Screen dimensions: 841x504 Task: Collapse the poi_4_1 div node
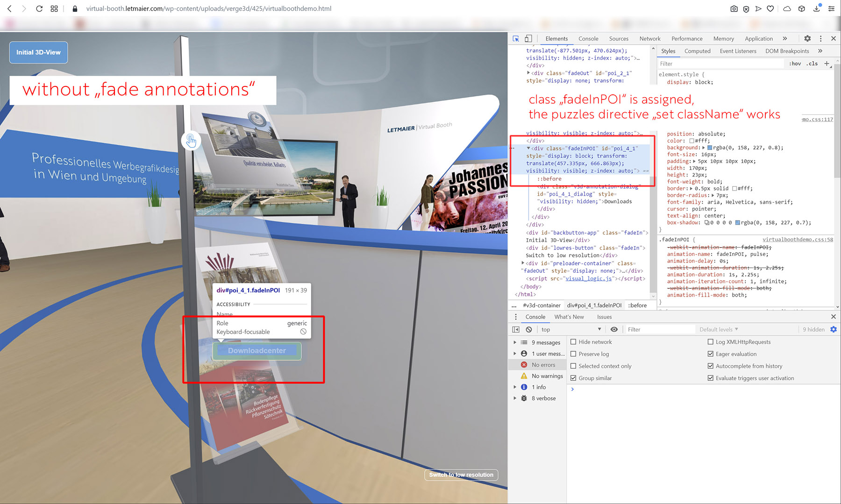[x=528, y=148]
